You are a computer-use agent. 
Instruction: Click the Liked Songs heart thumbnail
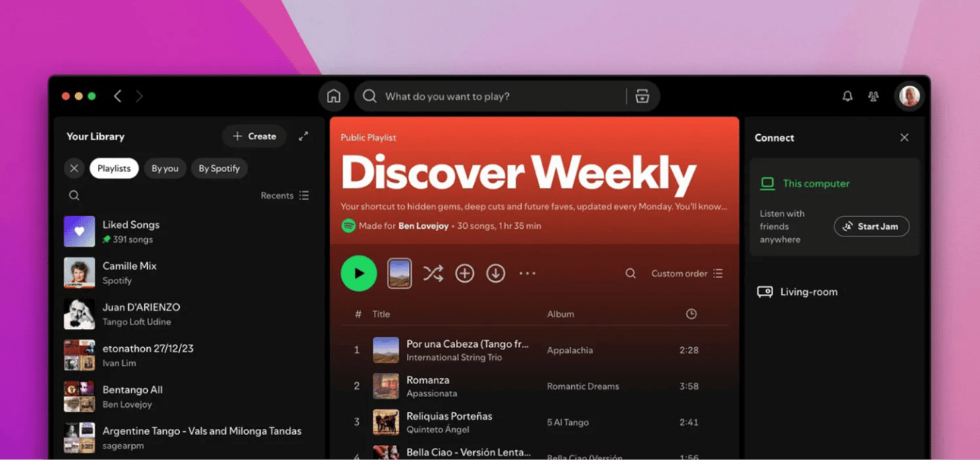[79, 232]
